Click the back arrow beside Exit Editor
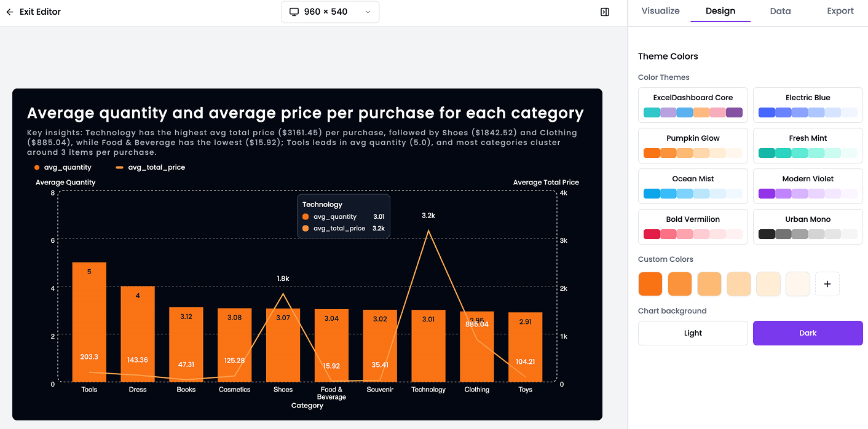 9,11
